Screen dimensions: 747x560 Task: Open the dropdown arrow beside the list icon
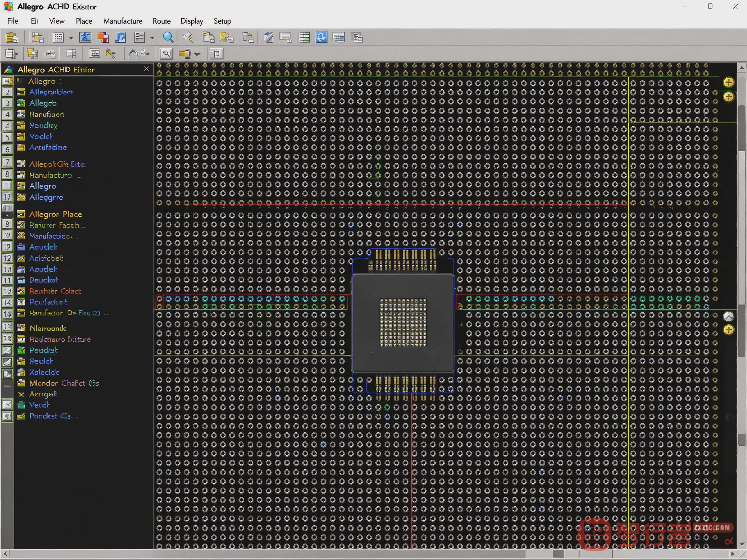click(x=152, y=38)
